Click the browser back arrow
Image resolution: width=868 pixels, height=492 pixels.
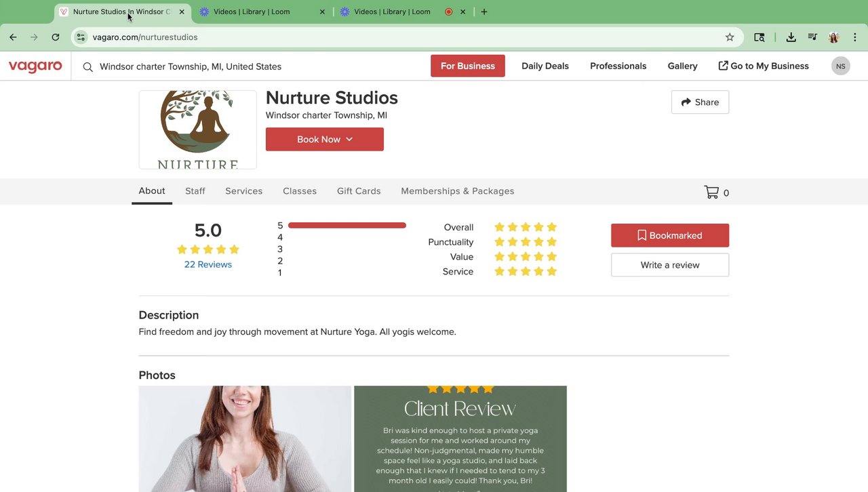tap(13, 37)
